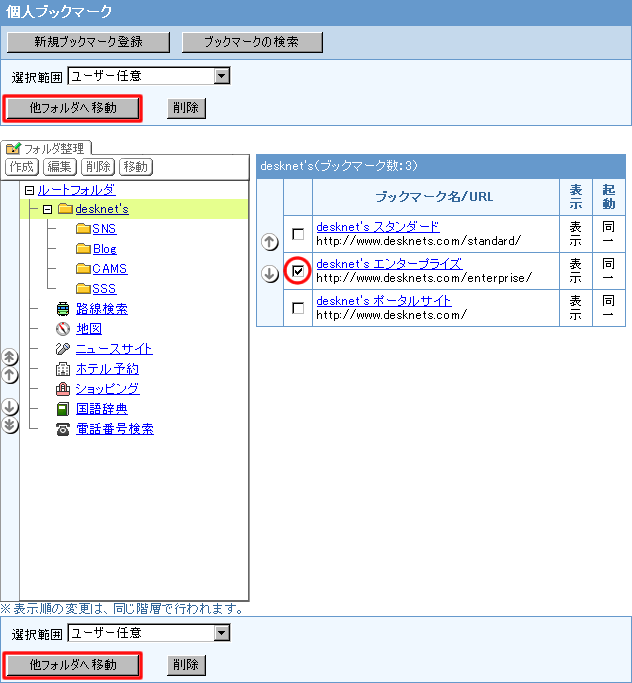This screenshot has width=632, height=683.
Task: Open the ホテル予約 link
Action: pyautogui.click(x=107, y=369)
